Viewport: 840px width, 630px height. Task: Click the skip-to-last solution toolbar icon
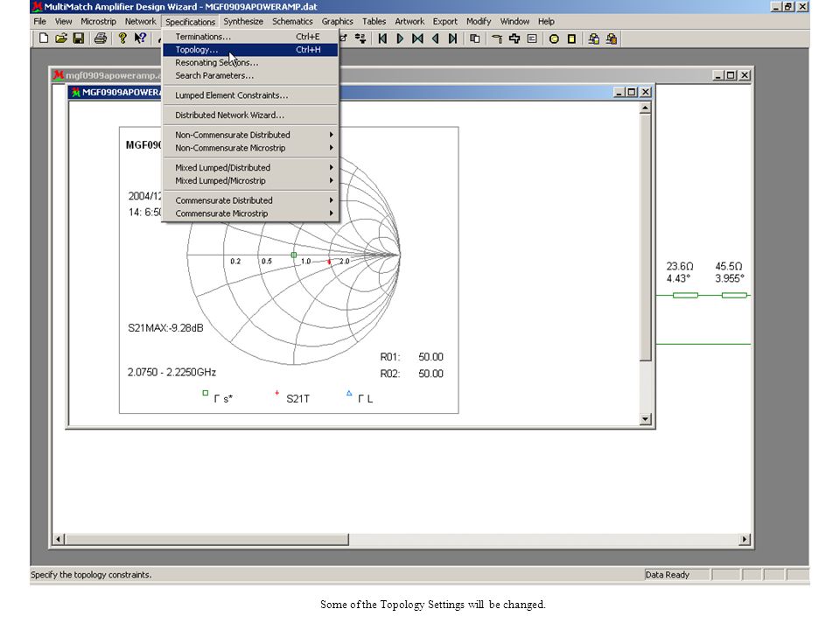(x=452, y=38)
